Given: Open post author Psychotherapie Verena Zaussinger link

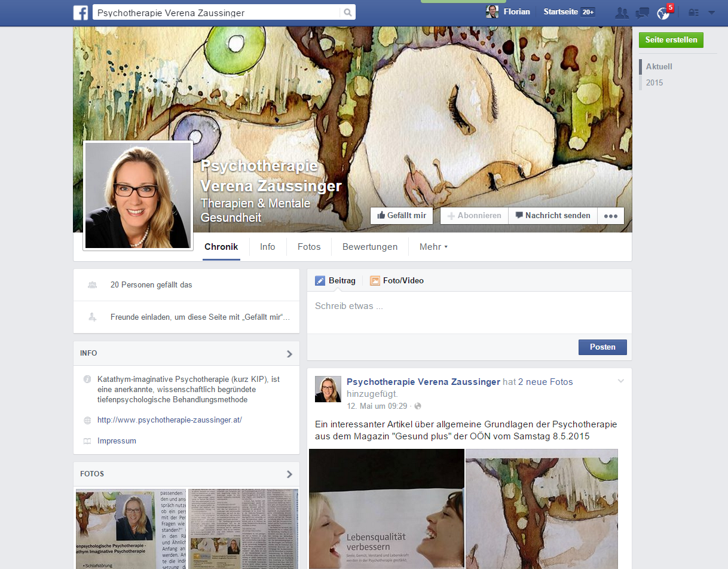Looking at the screenshot, I should [x=423, y=382].
